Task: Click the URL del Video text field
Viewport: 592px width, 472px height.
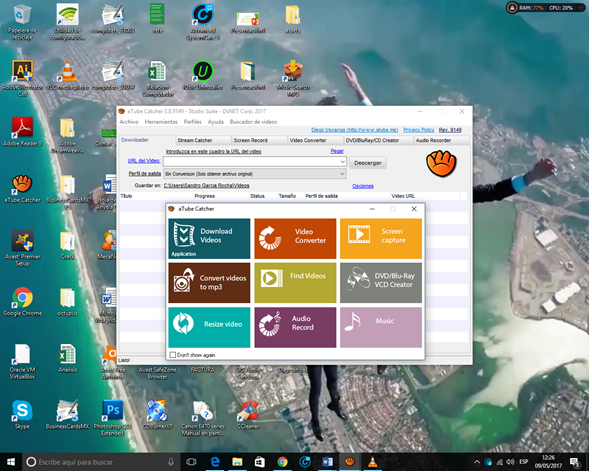Action: pyautogui.click(x=252, y=162)
